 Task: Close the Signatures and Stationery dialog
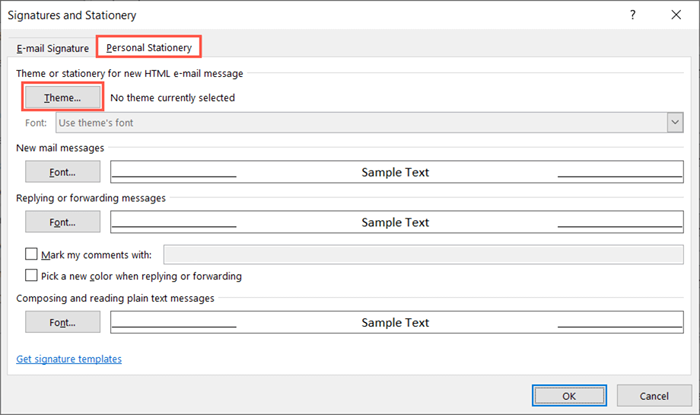tap(676, 15)
